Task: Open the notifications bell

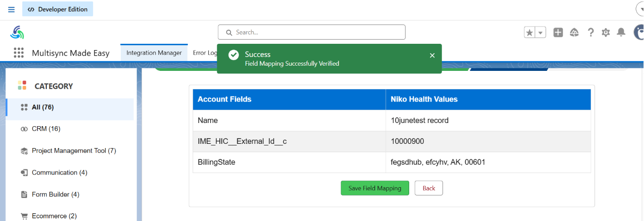Action: (621, 32)
